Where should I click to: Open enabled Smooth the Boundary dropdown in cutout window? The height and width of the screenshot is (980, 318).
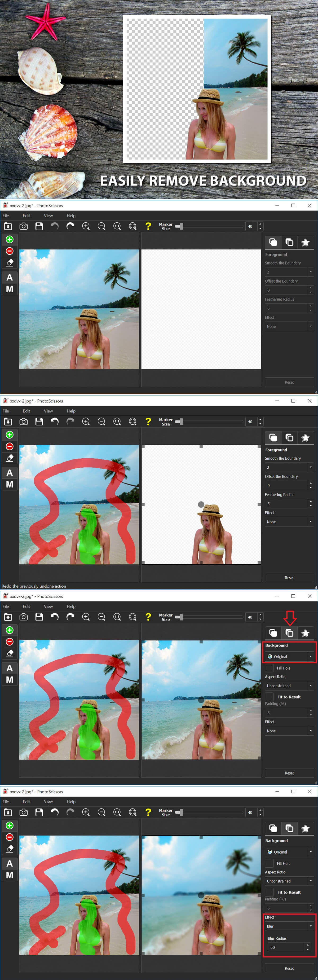click(289, 467)
